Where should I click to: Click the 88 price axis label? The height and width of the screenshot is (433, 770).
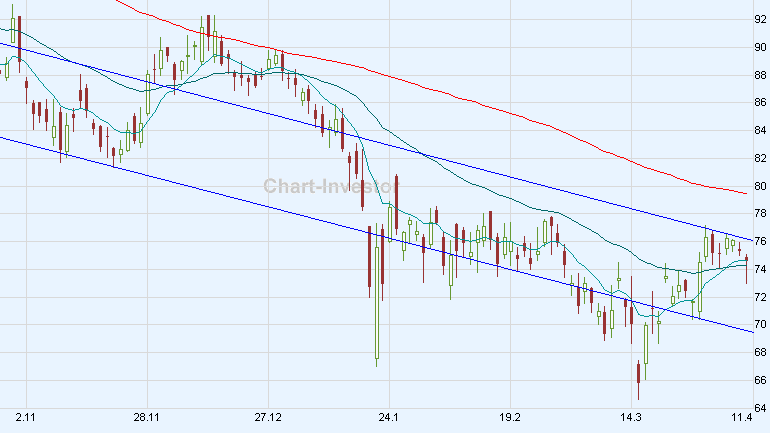click(x=760, y=75)
